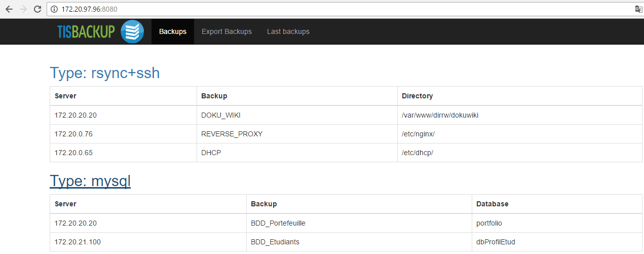Select the BDD_Portefeuille backup cell
The width and height of the screenshot is (644, 254).
click(278, 223)
